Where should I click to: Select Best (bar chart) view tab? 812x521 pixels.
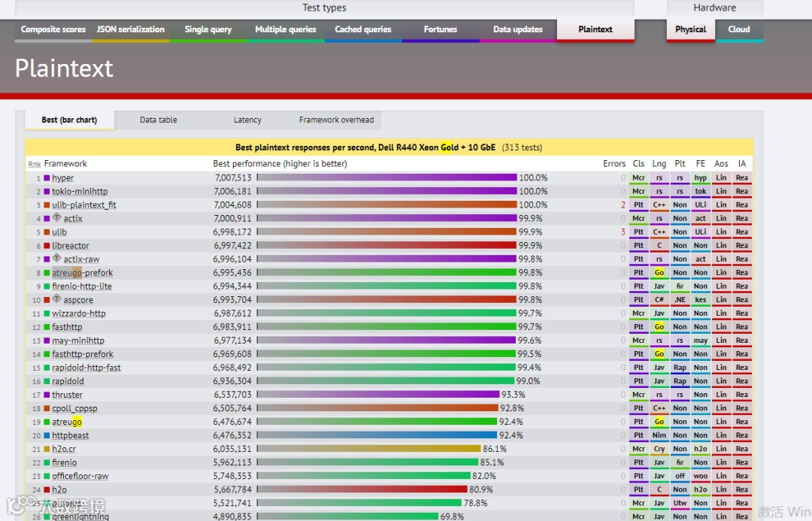[69, 120]
